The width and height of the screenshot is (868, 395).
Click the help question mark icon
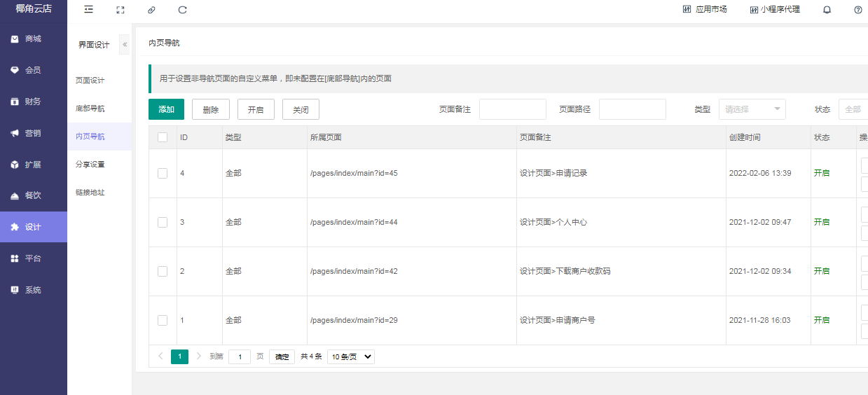[x=858, y=10]
